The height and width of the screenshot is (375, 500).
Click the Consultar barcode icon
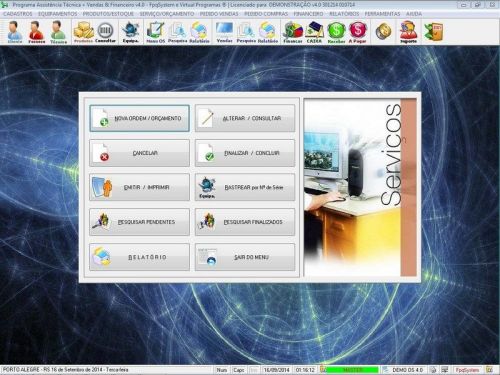coord(105,32)
